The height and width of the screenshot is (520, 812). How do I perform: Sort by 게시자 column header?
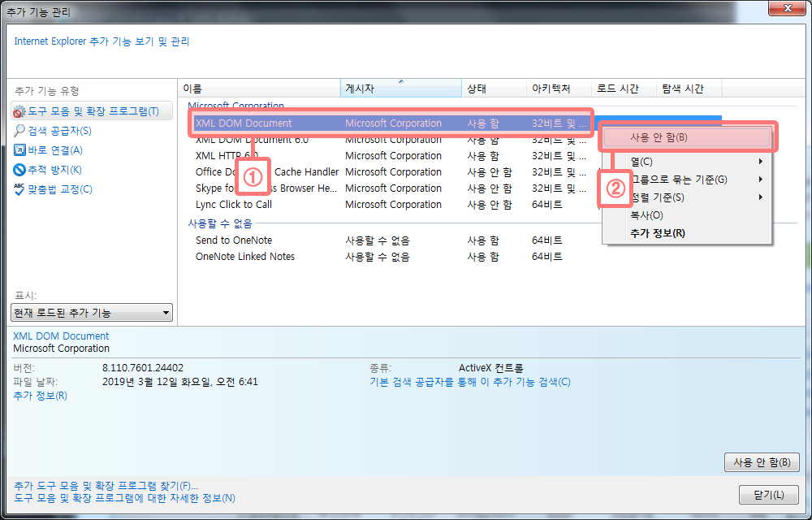point(401,89)
